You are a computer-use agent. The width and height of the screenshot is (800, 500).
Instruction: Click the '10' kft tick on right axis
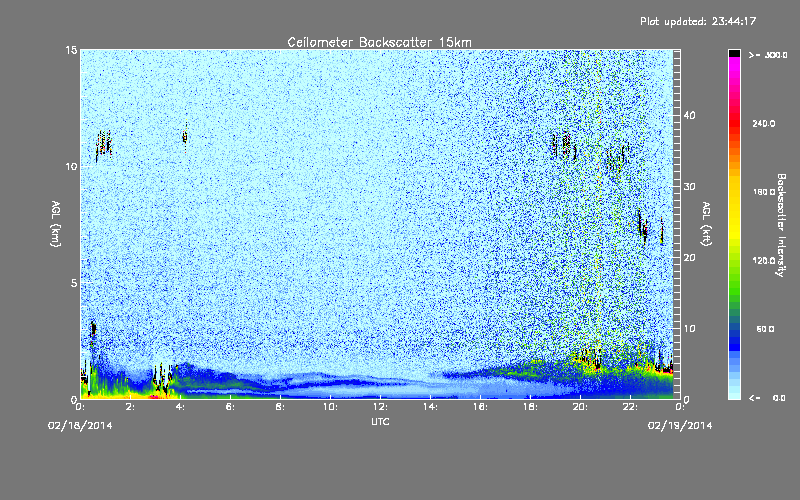pos(689,329)
